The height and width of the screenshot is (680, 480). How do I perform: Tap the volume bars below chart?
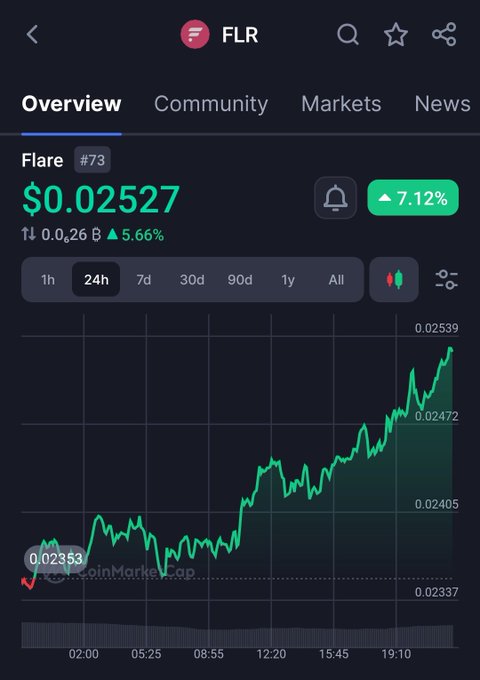(237, 635)
